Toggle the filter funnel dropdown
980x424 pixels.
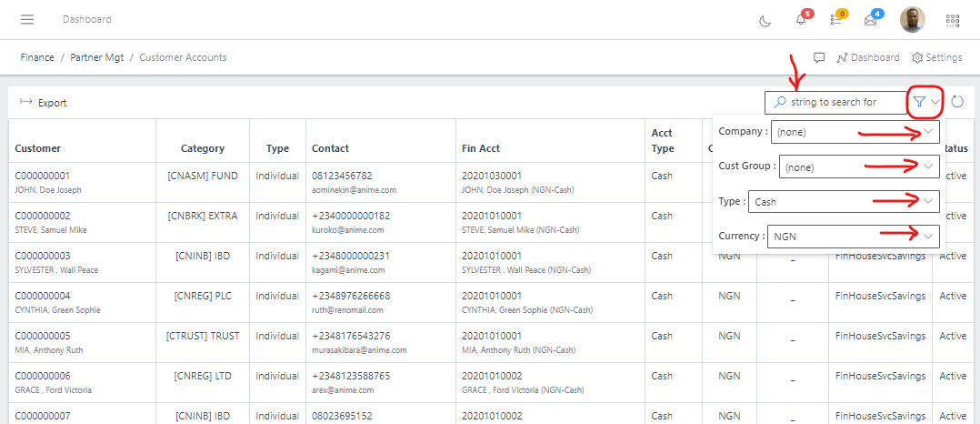point(925,102)
